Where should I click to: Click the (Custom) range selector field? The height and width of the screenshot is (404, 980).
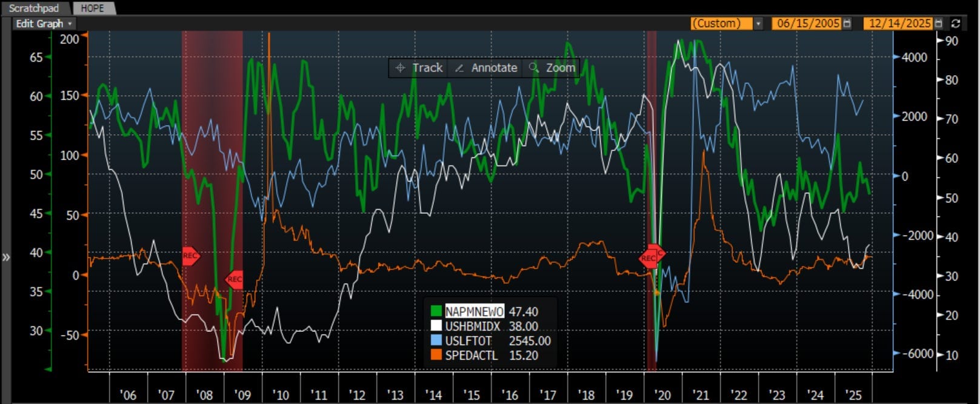(x=721, y=24)
